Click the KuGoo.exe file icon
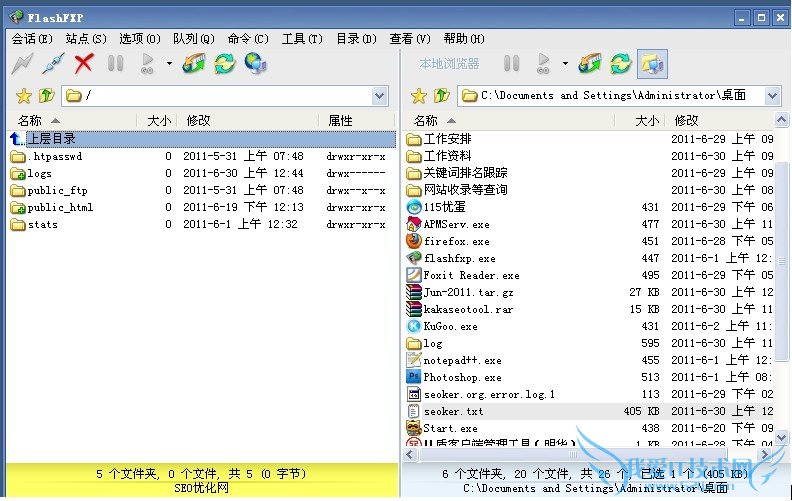 click(x=414, y=326)
